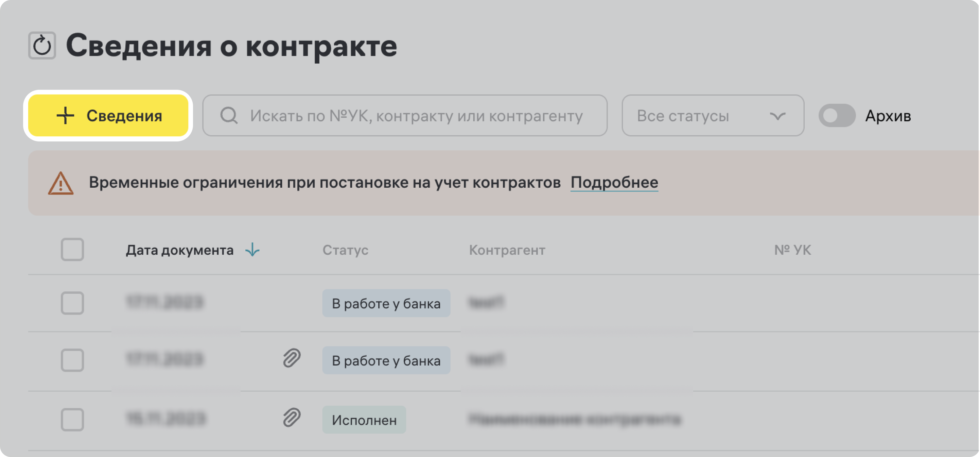The height and width of the screenshot is (457, 980).
Task: Click the № УК column header
Action: 792,250
